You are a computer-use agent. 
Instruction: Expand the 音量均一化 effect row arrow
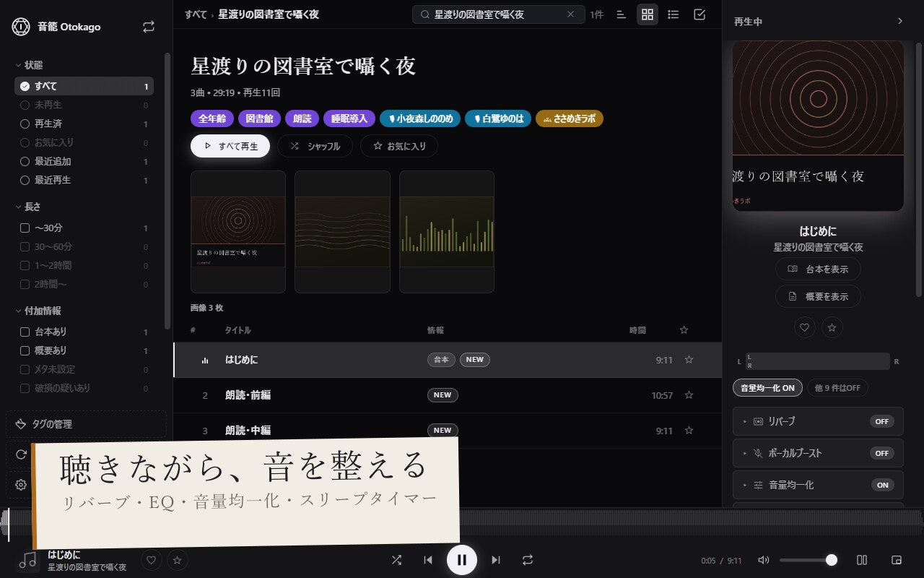click(745, 485)
